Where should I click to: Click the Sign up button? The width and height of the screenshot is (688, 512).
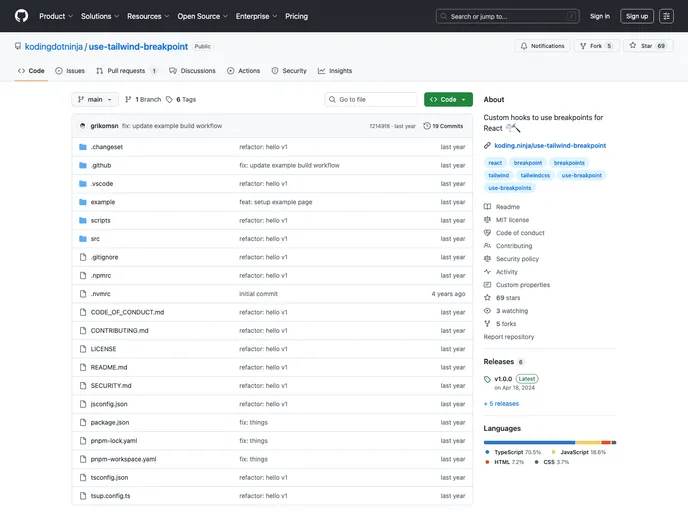[637, 16]
